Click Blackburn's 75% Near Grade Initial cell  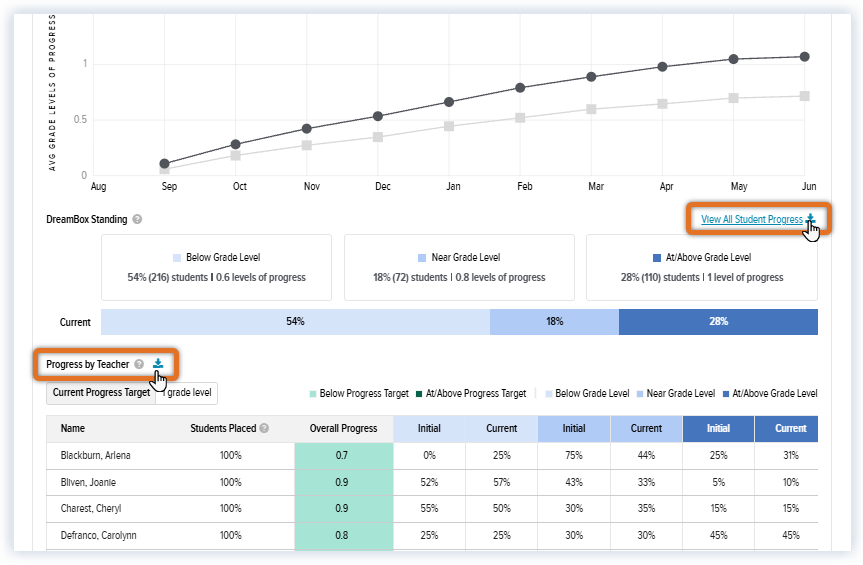coord(574,456)
